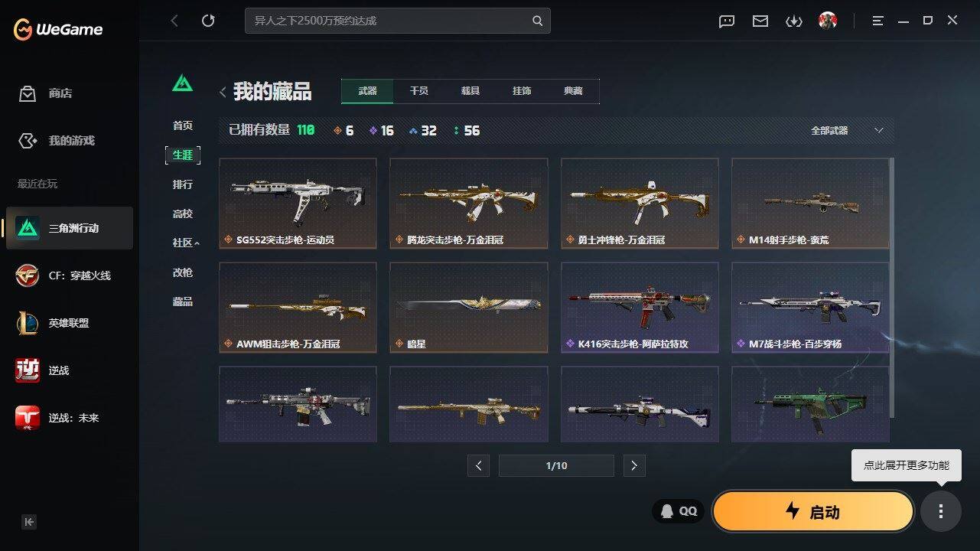Click the weapons list vertical scrollbar
The image size is (980, 551).
(892, 287)
